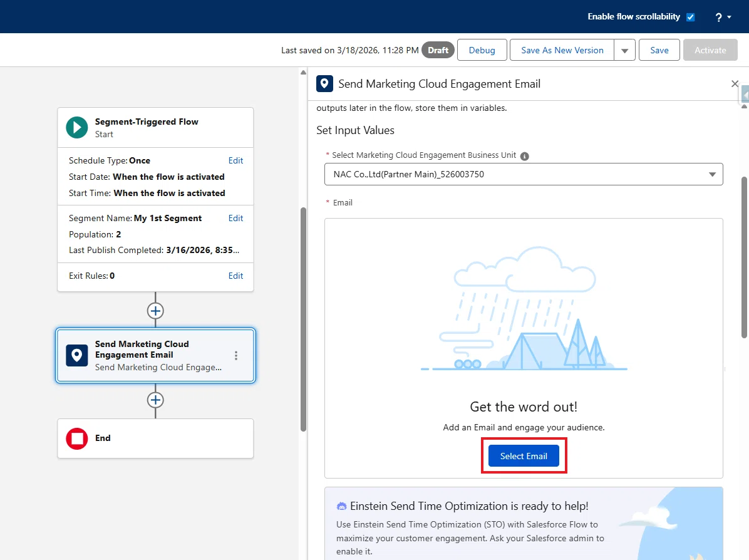Open the email action node options menu
749x560 pixels.
pyautogui.click(x=235, y=356)
